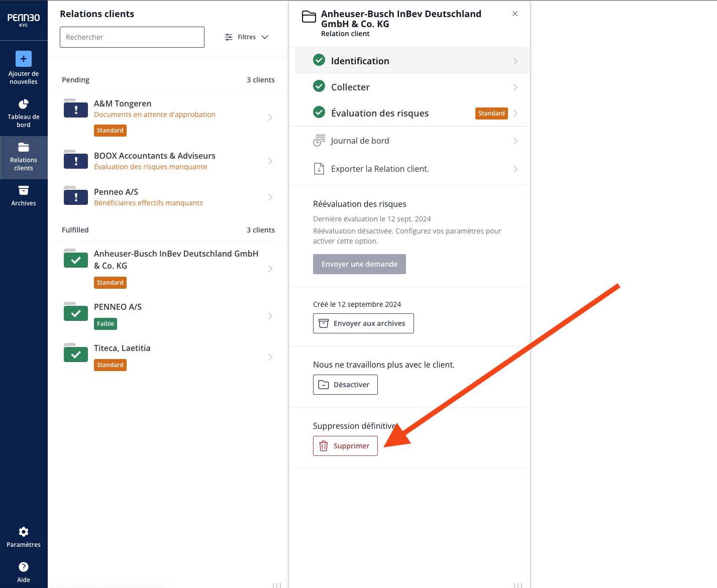
Task: Open Titeca, Laetitia row chevron
Action: coord(270,357)
